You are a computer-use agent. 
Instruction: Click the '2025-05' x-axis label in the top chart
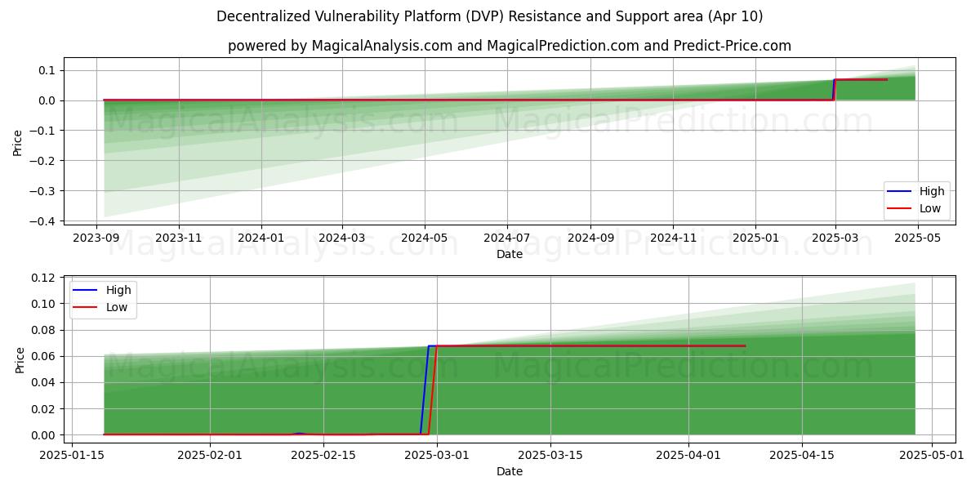point(918,238)
